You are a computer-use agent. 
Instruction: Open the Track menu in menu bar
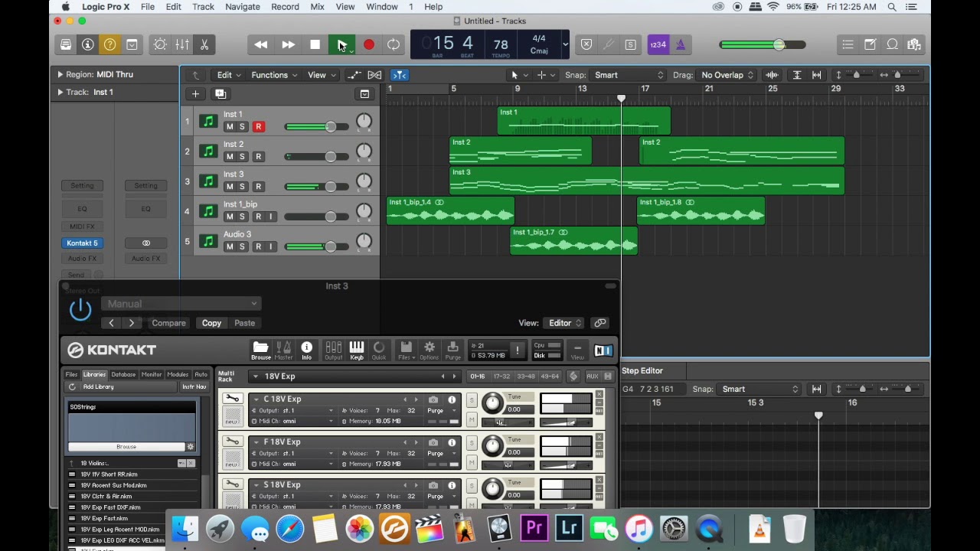[x=203, y=7]
